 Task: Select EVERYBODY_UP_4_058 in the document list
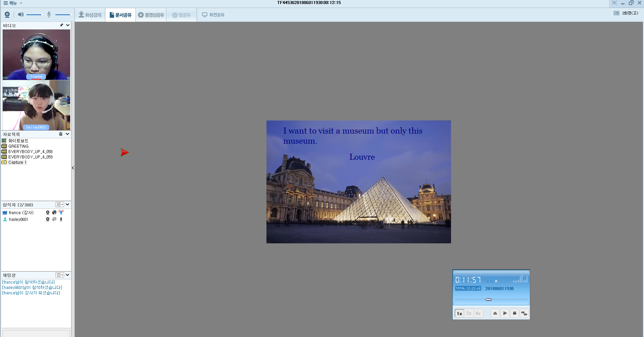(30, 152)
